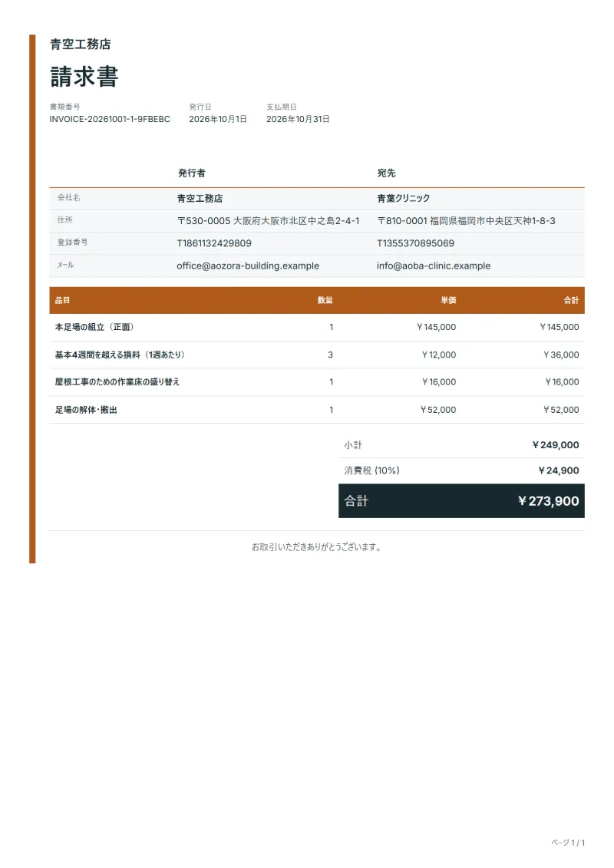Click the subtotal amount ¥249,000
Screen dimensions: 614x868
point(556,445)
